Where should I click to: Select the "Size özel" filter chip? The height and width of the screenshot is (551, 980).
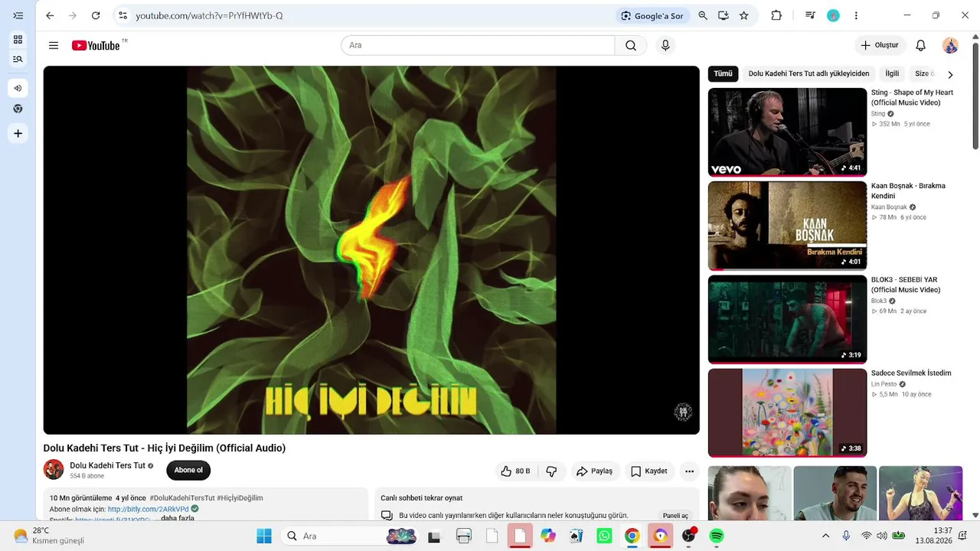point(925,73)
